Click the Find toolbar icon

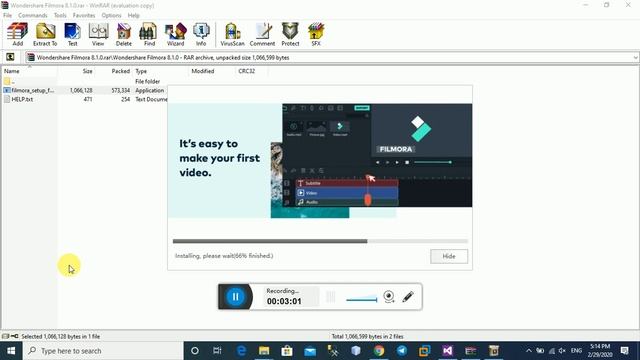pyautogui.click(x=149, y=34)
